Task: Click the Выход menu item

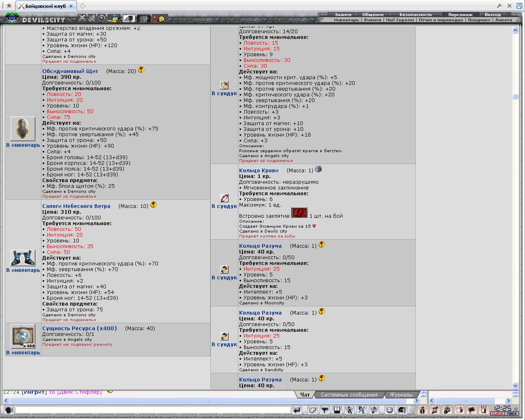Action: 493,14
